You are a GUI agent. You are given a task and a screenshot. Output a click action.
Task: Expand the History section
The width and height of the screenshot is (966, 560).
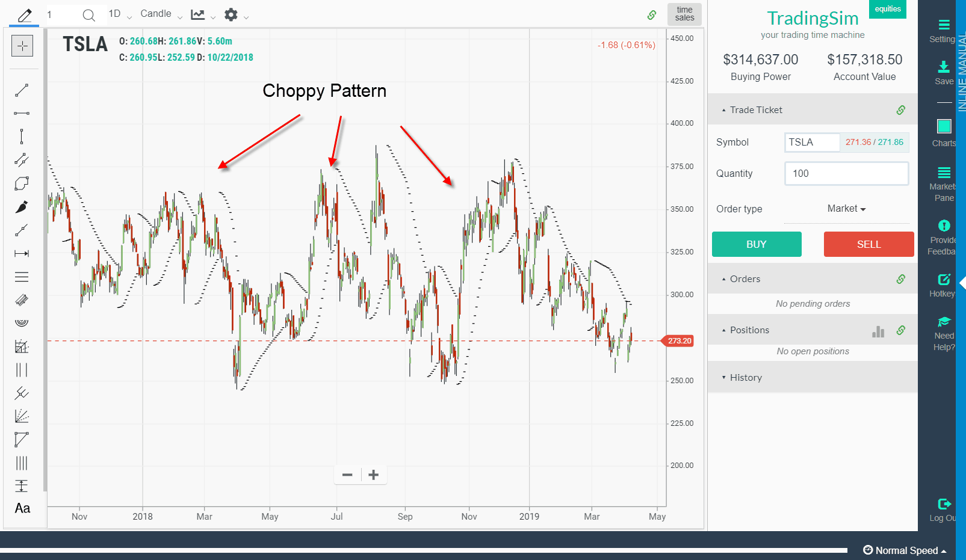point(746,377)
